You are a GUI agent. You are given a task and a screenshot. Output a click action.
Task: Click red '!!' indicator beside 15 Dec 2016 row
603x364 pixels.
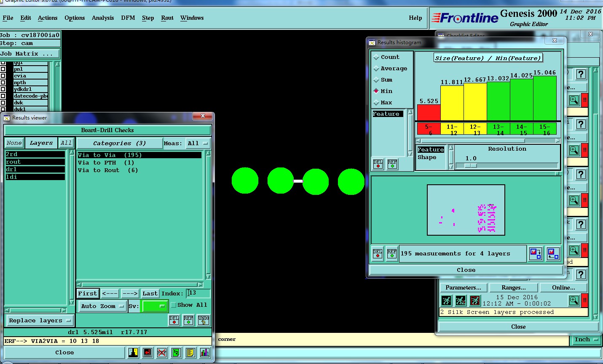(585, 300)
